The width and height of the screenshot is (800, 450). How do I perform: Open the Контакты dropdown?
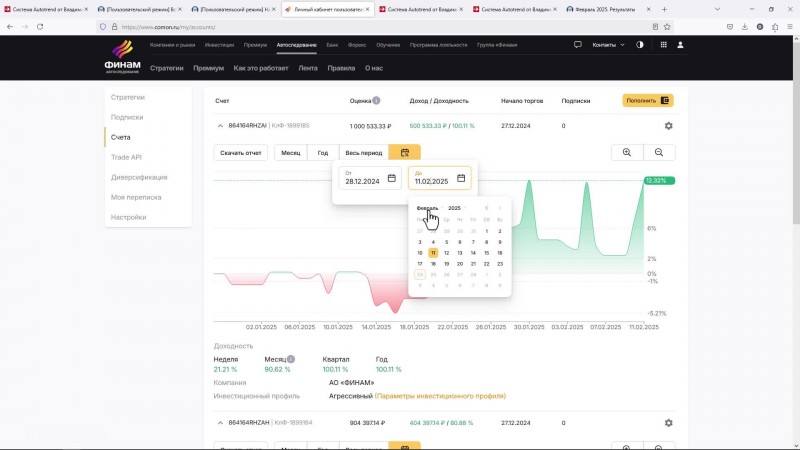tap(608, 45)
